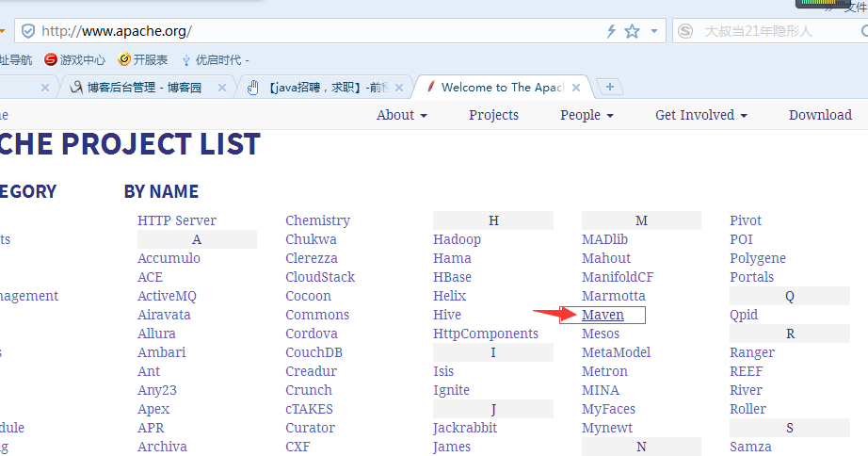This screenshot has height=456, width=868.
Task: Close the Welcome to The Apache tab
Action: point(576,88)
